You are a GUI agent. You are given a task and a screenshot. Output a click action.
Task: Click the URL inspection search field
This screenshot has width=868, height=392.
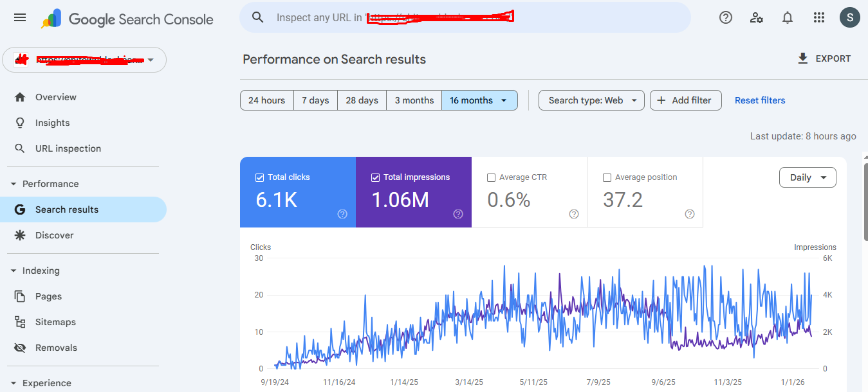pyautogui.click(x=463, y=17)
